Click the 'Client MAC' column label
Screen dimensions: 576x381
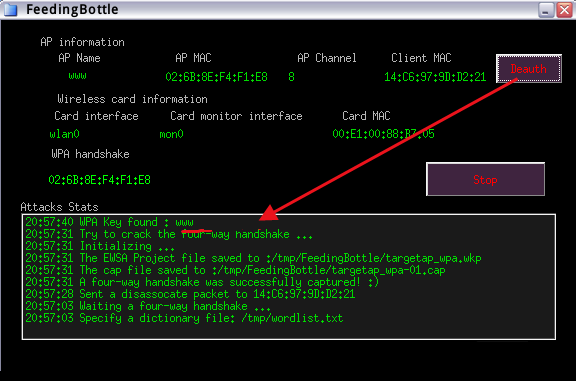(421, 58)
